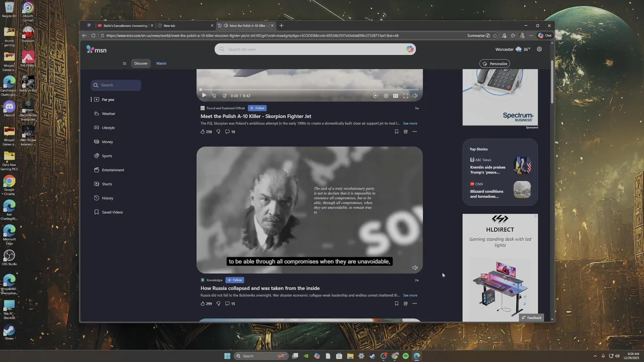
Task: Open Blizzard conditions and tornadoes story
Action: coord(500,190)
